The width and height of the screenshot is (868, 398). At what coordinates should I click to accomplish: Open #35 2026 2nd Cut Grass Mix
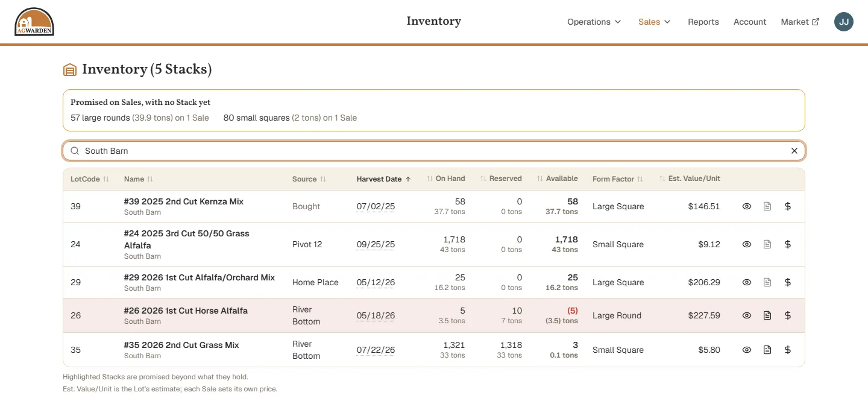point(181,345)
